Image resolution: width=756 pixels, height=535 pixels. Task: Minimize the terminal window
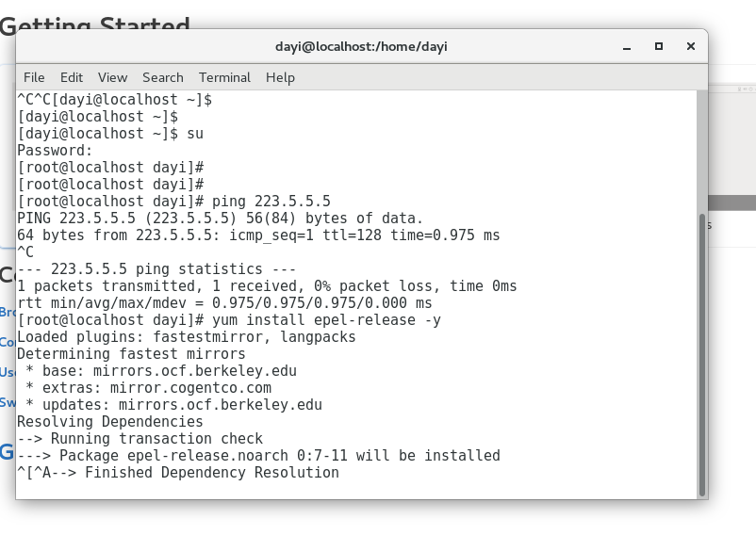[627, 47]
